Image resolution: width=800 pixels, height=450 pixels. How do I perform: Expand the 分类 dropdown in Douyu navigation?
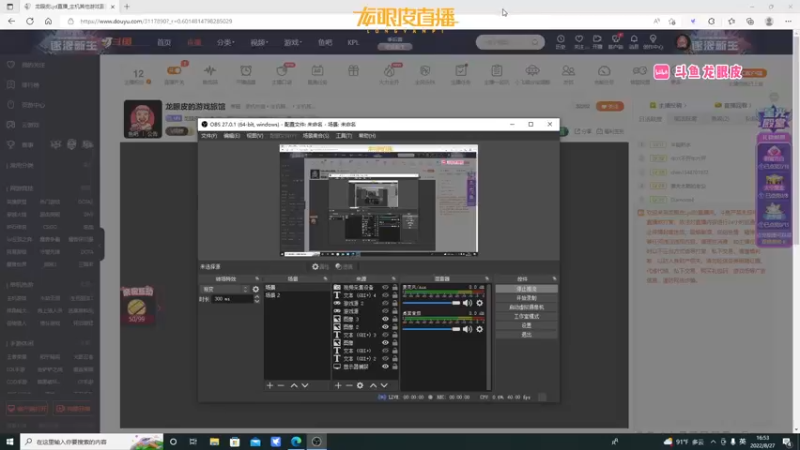[x=226, y=42]
